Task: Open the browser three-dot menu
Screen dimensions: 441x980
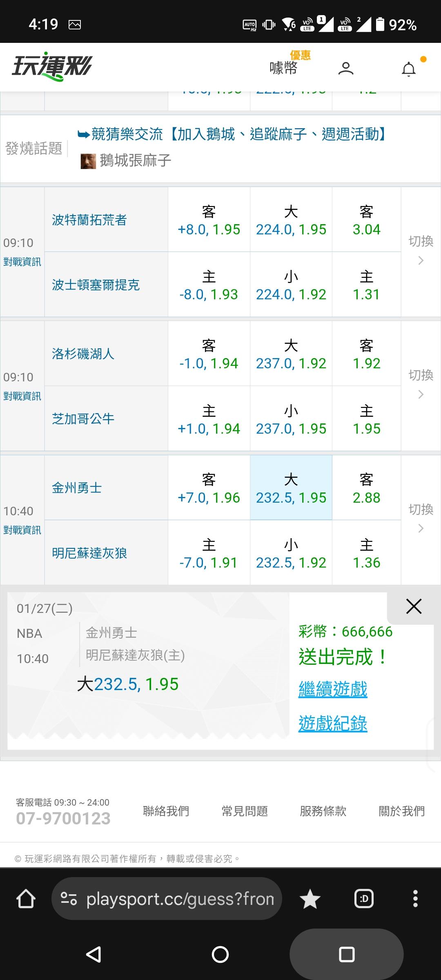Action: (415, 899)
